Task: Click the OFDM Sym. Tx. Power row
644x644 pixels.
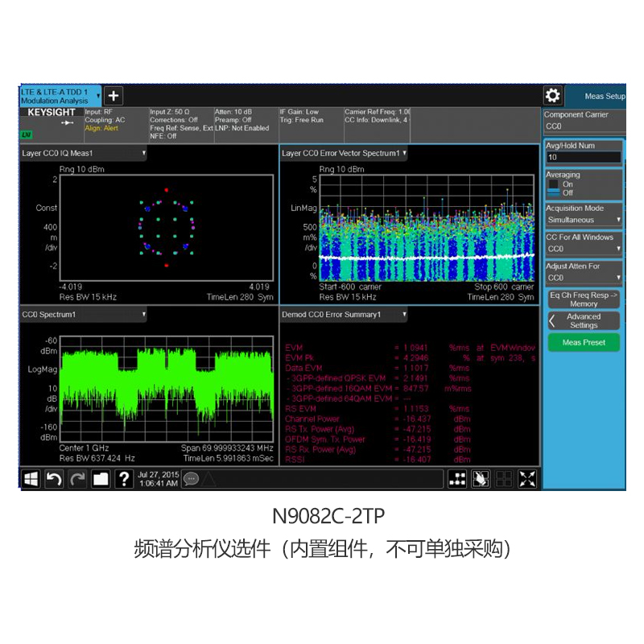Action: [378, 440]
